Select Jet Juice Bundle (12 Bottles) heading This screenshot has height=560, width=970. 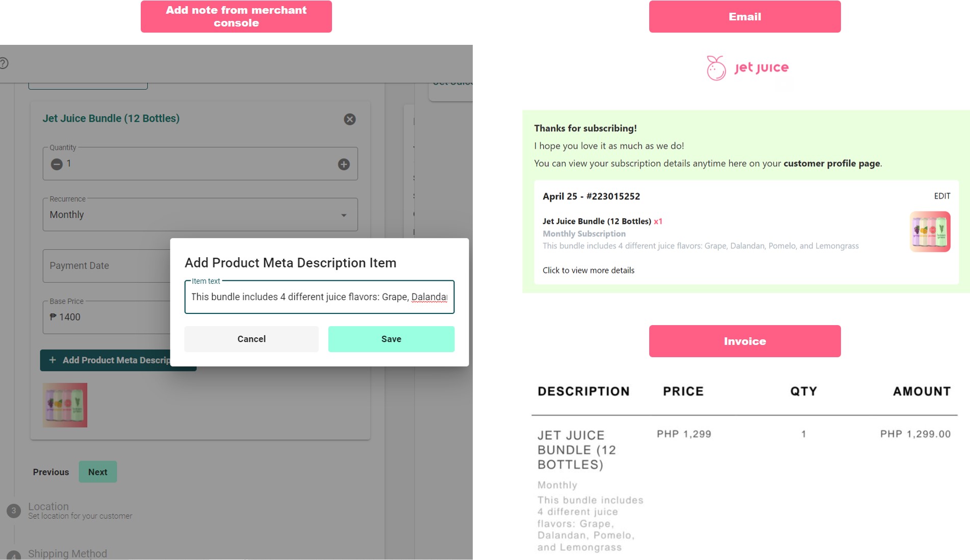[111, 118]
